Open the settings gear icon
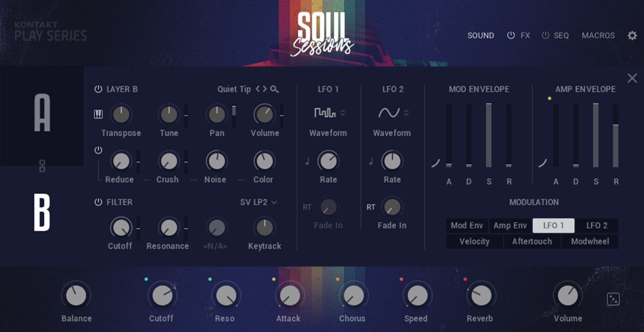The image size is (644, 332). 632,35
